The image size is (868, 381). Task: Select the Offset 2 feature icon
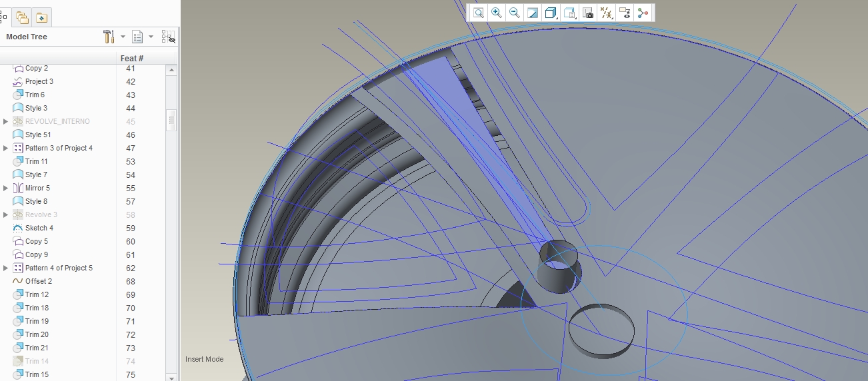18,281
